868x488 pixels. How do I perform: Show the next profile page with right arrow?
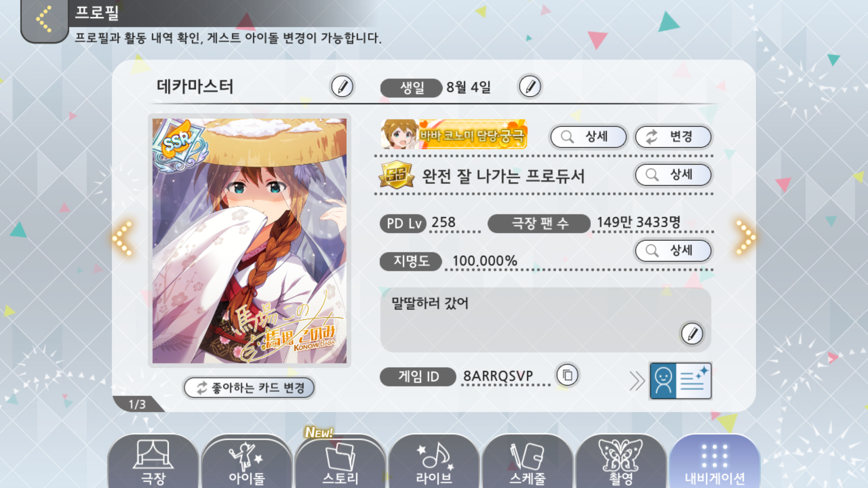(x=745, y=238)
